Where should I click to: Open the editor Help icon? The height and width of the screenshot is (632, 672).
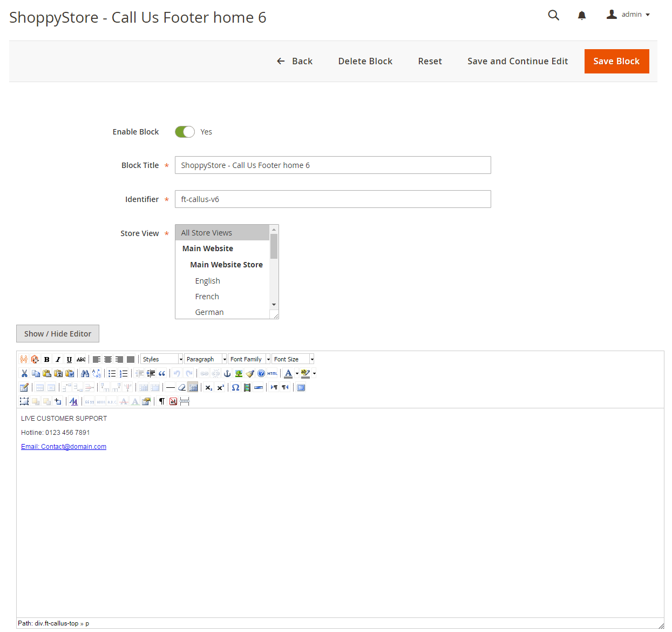point(261,373)
